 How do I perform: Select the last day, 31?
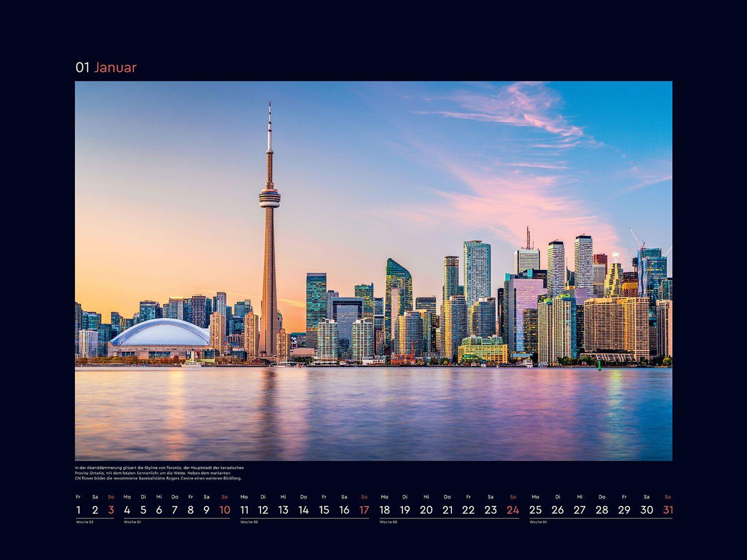tap(668, 510)
